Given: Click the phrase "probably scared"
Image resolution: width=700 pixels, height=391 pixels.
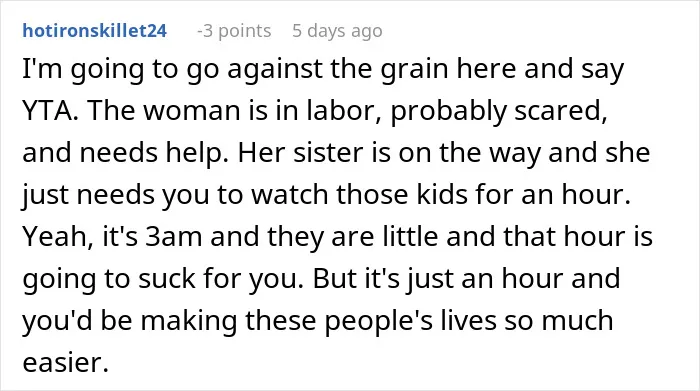Looking at the screenshot, I should pyautogui.click(x=498, y=112).
